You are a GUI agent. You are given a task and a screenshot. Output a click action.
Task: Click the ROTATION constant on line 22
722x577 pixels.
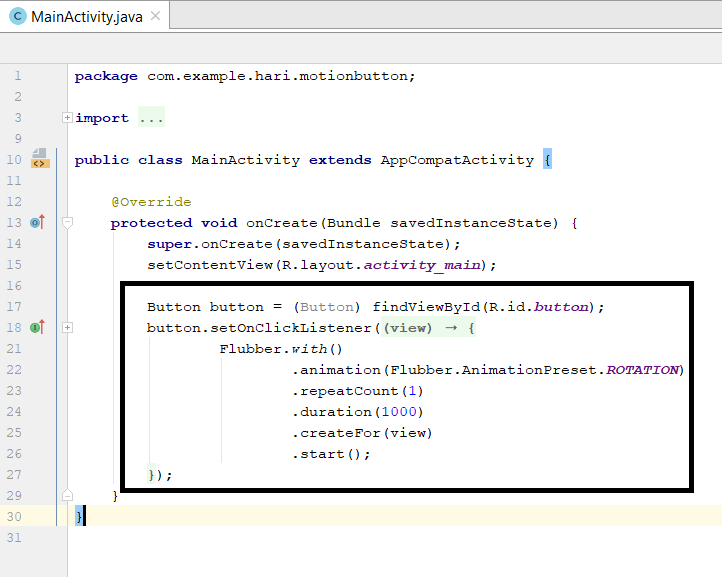[642, 370]
